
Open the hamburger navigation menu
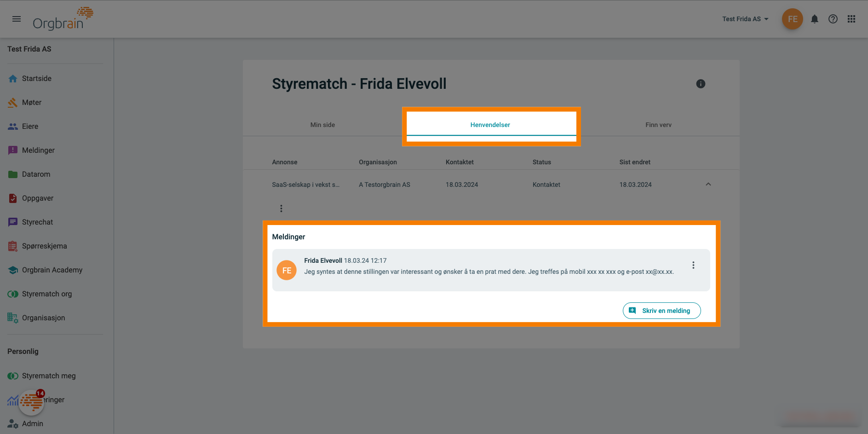(x=17, y=19)
